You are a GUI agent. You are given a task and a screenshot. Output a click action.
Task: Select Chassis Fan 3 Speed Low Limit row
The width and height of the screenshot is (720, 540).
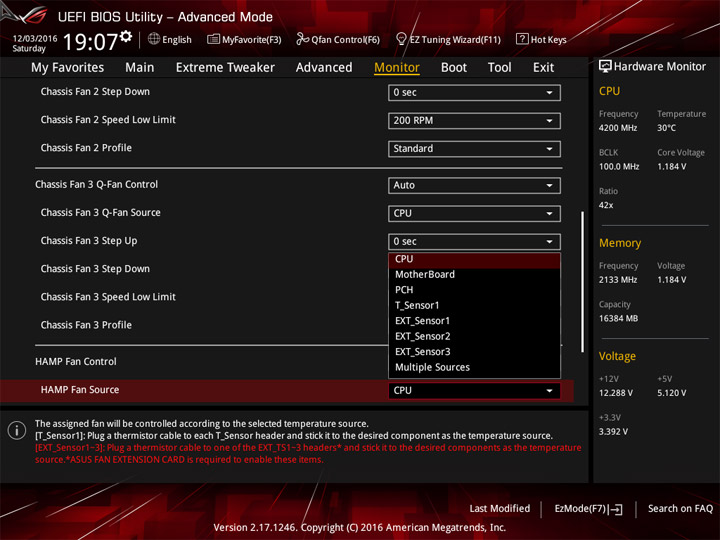tap(108, 297)
